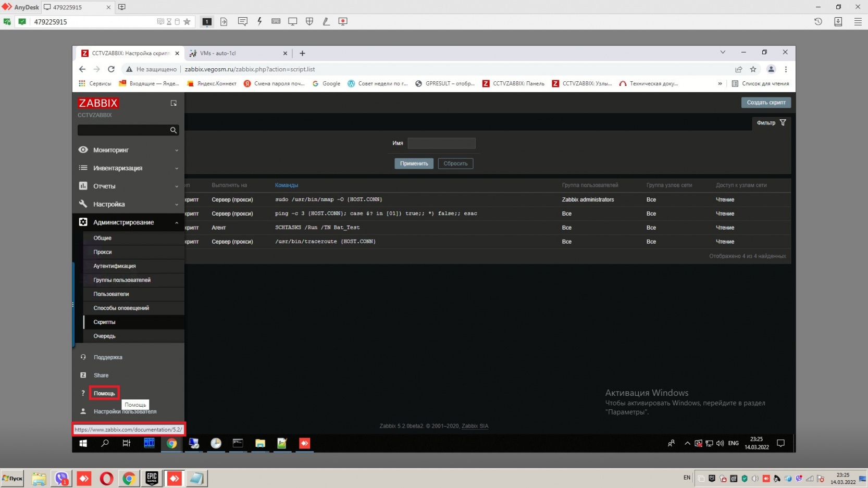Open Способы оповещений in the sidebar
This screenshot has height=488, width=868.
134,308
